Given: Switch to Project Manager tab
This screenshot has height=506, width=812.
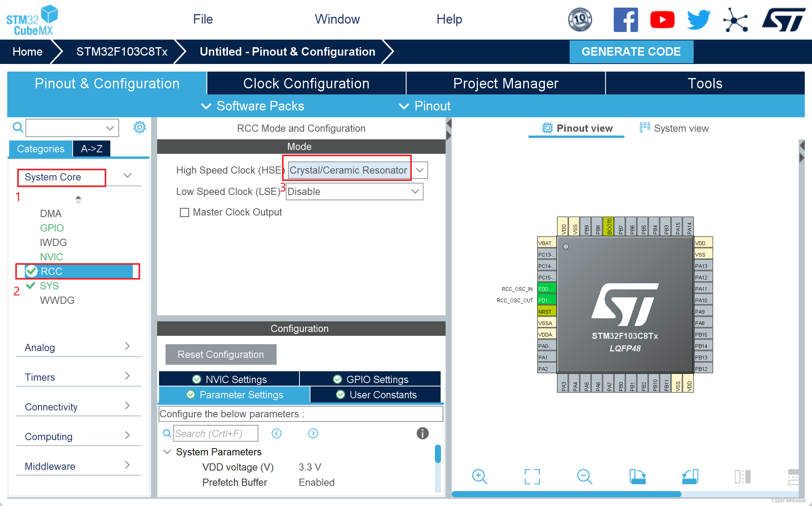Looking at the screenshot, I should (506, 84).
